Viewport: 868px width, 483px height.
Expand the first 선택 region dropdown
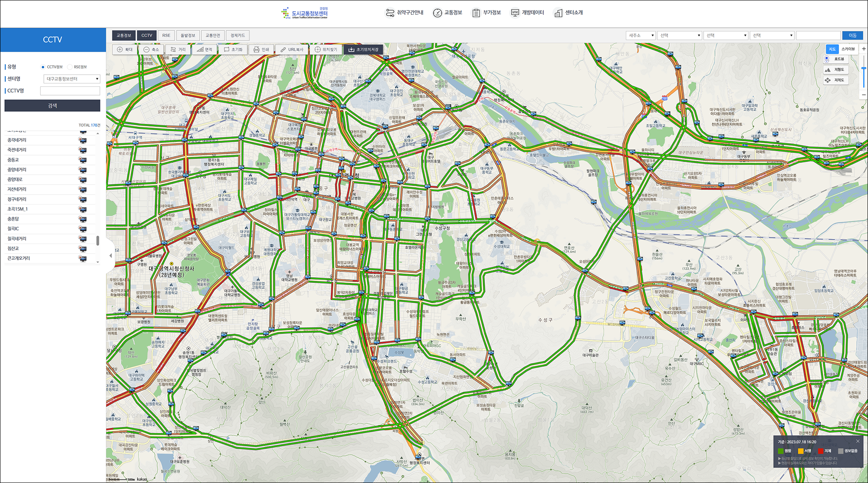point(679,36)
